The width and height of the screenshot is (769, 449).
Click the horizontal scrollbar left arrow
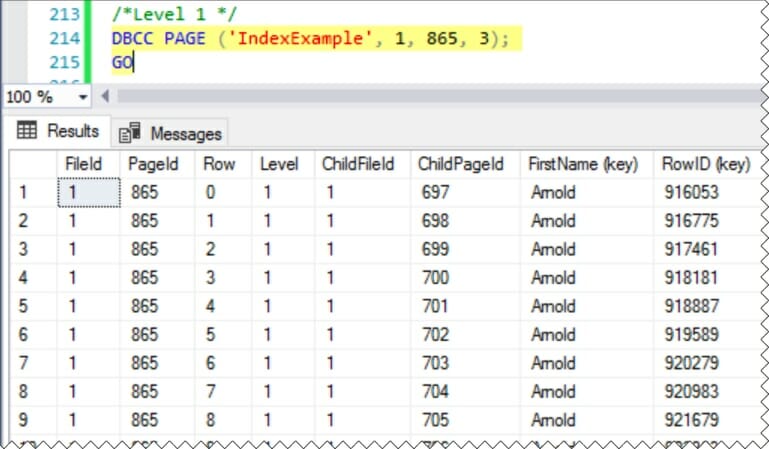click(x=104, y=97)
